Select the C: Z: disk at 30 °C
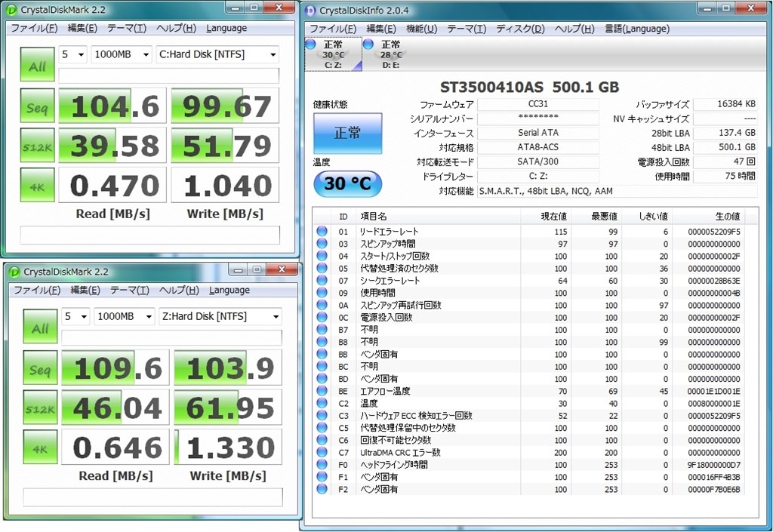Screen dimensions: 773x532 point(332,54)
